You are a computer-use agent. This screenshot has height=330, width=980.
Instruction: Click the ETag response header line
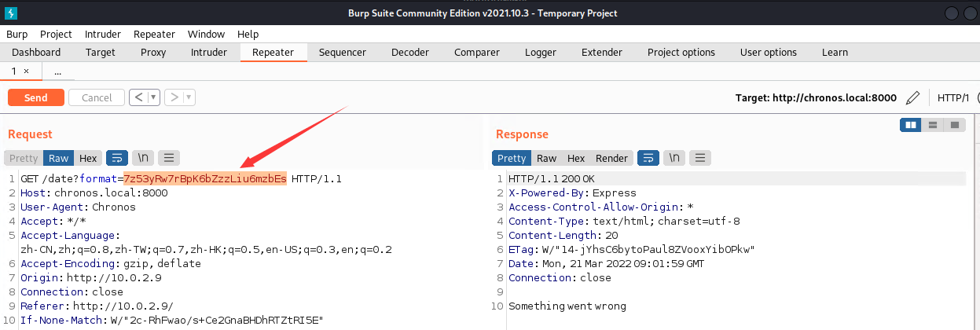click(x=632, y=249)
